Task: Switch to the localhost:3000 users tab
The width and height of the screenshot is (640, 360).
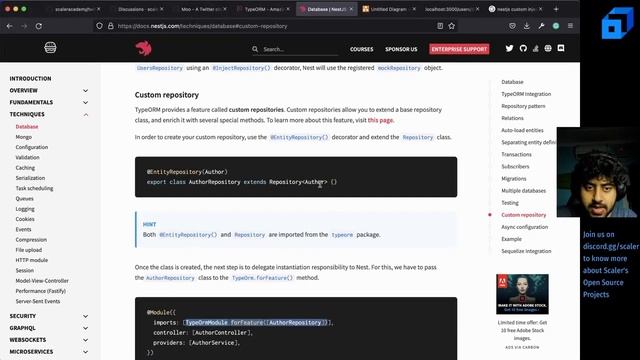Action: [x=449, y=9]
